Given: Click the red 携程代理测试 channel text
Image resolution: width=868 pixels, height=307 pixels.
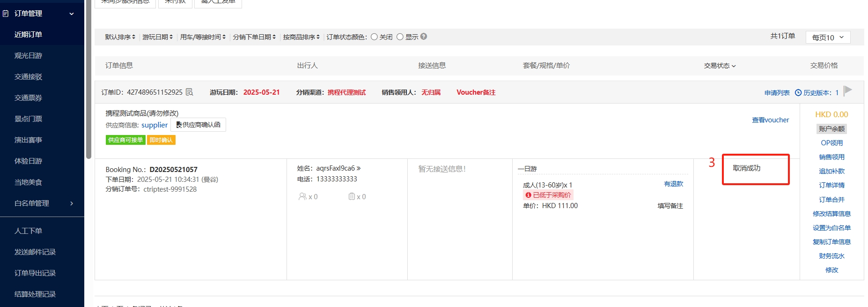Looking at the screenshot, I should point(346,92).
